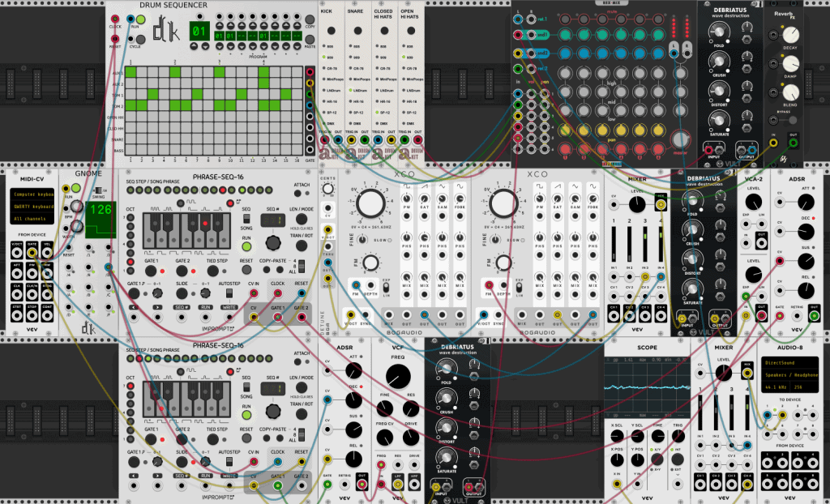Click the SCOPE Y SCL knob
The image size is (830, 504).
(x=637, y=437)
